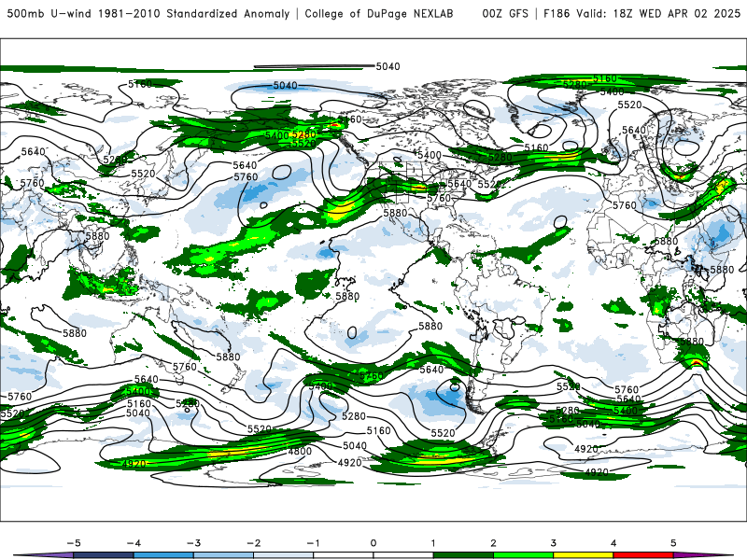Click the colorbar tick label '-5'
This screenshot has width=747, height=560.
(x=74, y=543)
